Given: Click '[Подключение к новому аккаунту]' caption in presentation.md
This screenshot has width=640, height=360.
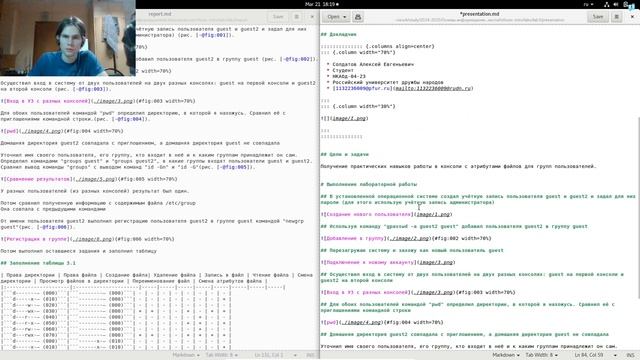Looking at the screenshot, I should (370, 262).
